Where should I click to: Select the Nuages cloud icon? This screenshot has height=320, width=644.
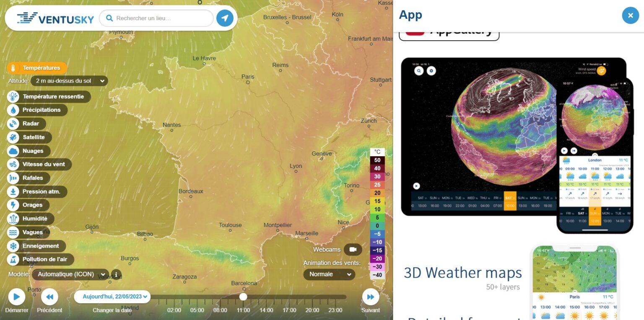13,151
